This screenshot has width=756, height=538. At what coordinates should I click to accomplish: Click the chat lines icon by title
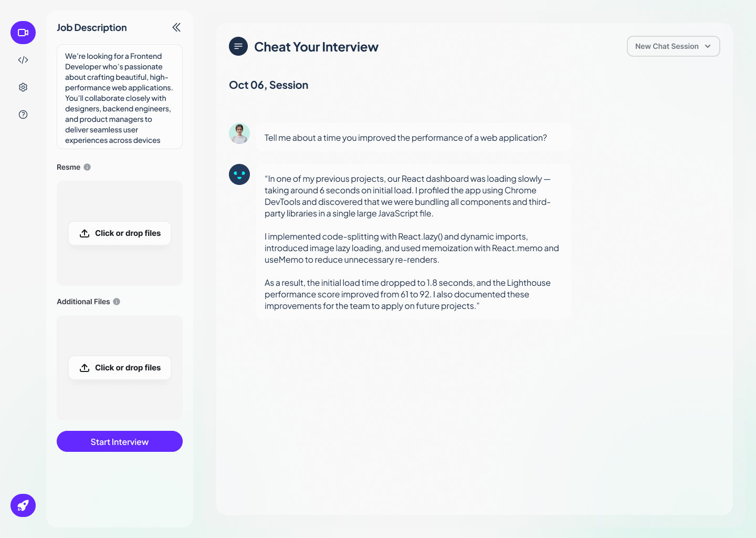coord(238,46)
